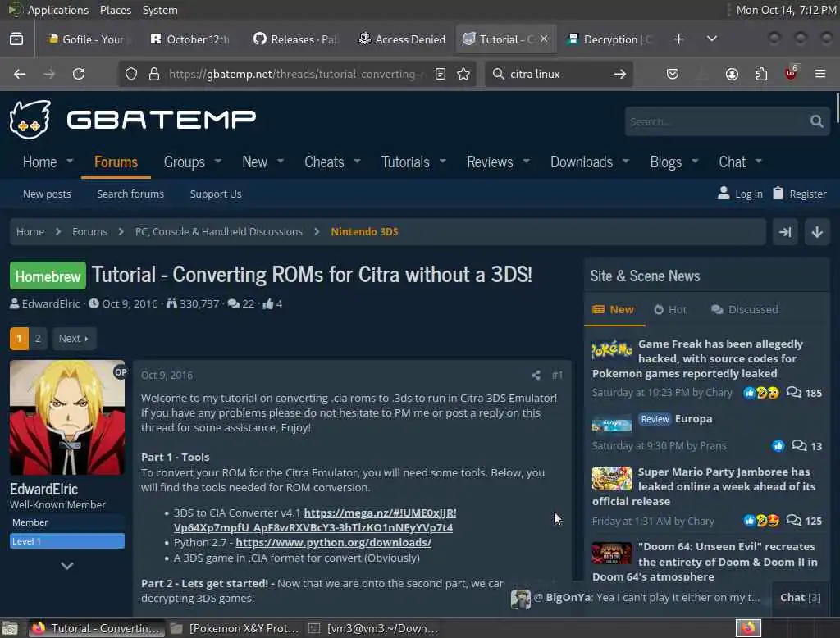Screen dimensions: 840x638
Task: Expand the Downloads dropdown arrow
Action: point(626,162)
